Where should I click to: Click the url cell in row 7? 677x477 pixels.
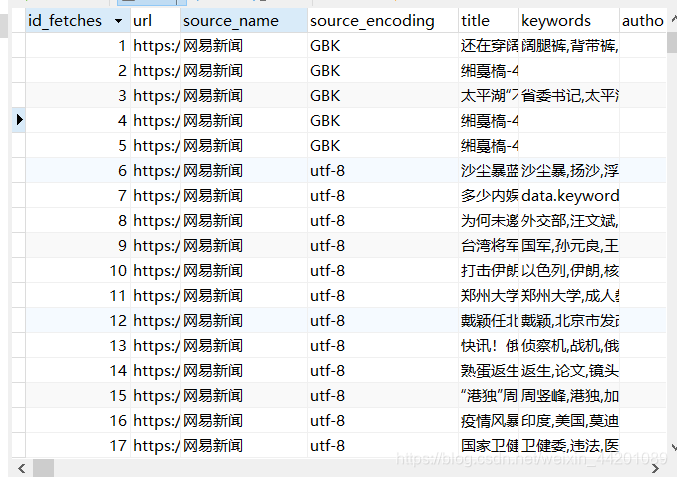(155, 196)
